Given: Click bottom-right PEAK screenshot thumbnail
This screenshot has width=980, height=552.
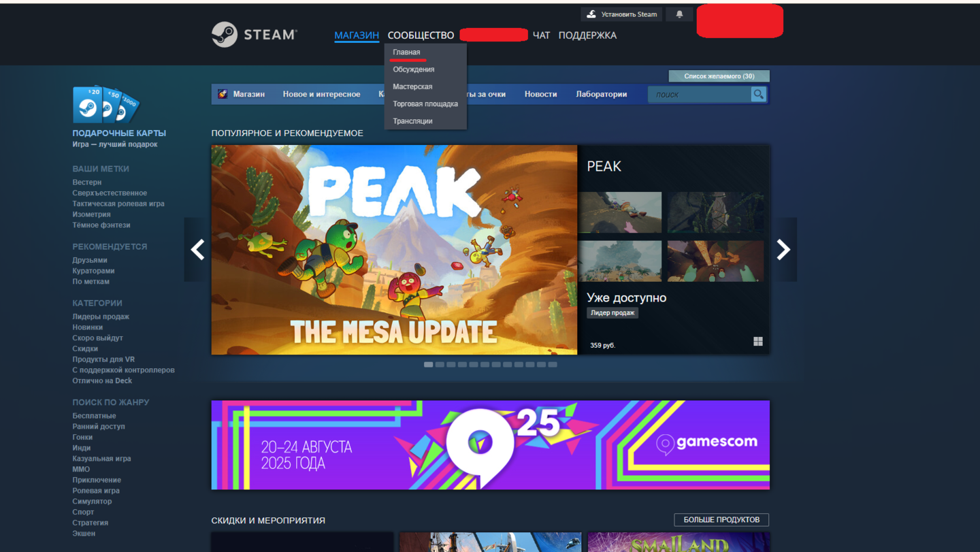Looking at the screenshot, I should pyautogui.click(x=716, y=261).
